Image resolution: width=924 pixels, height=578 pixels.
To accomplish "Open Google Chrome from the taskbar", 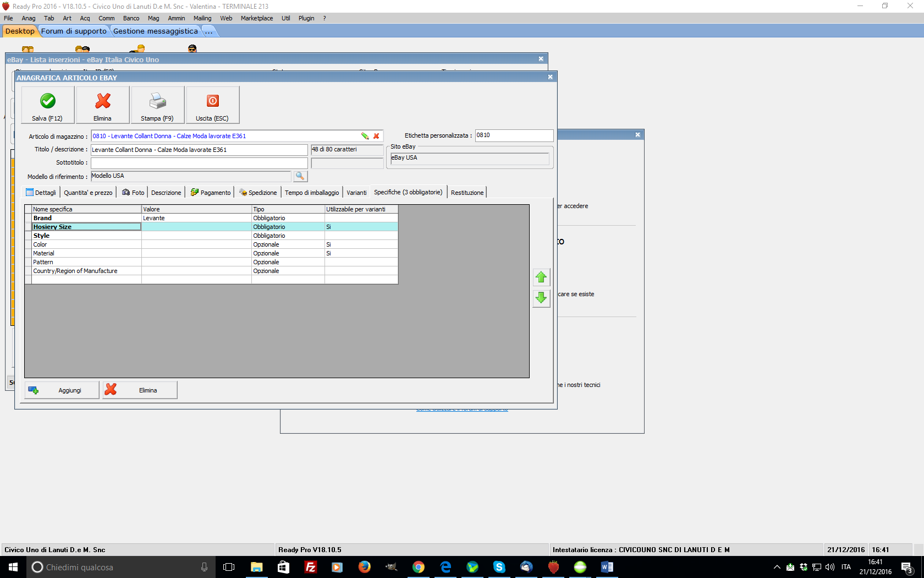I will coord(419,567).
